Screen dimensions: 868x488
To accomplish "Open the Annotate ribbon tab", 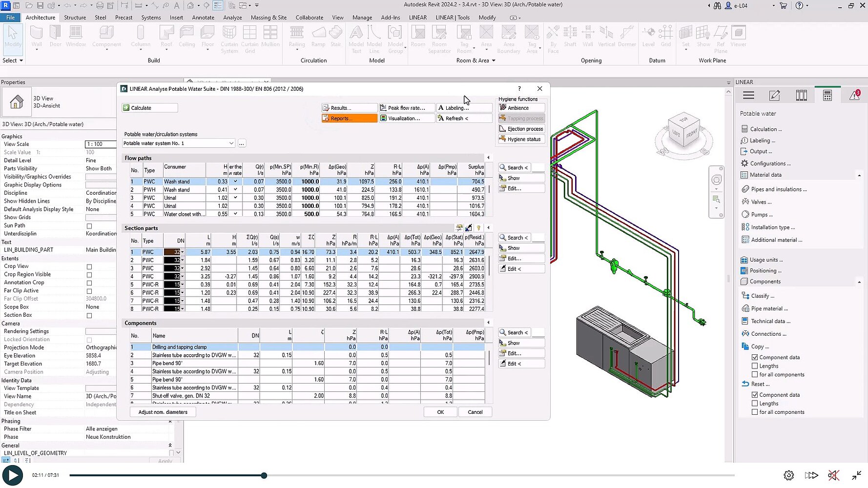I will [203, 18].
